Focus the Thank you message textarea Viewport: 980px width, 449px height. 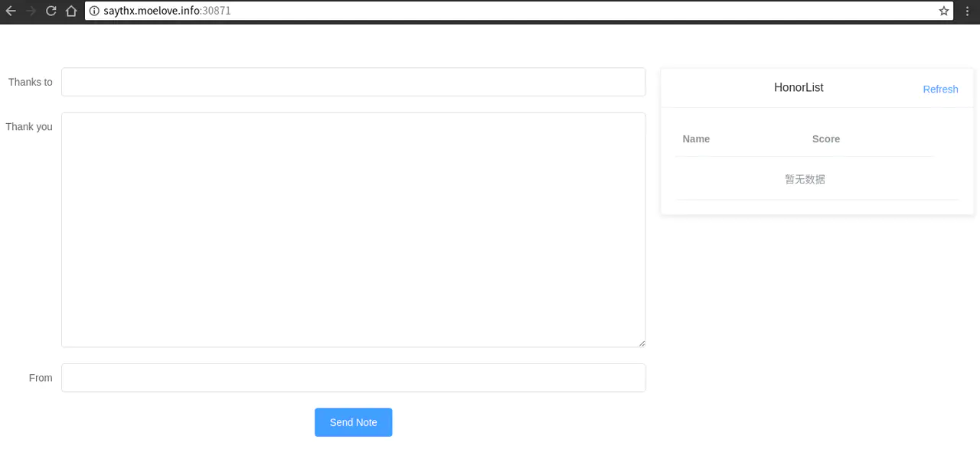pos(353,229)
